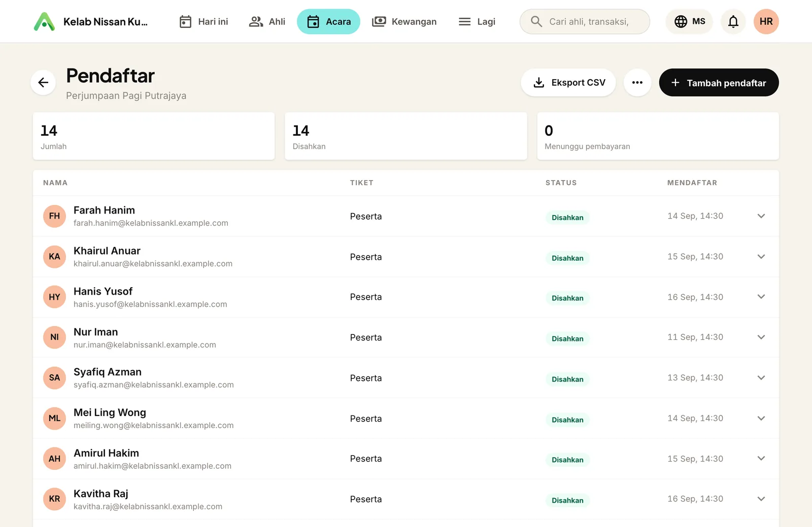Click the green app logo icon
Viewport: 812px width, 527px height.
coord(44,21)
